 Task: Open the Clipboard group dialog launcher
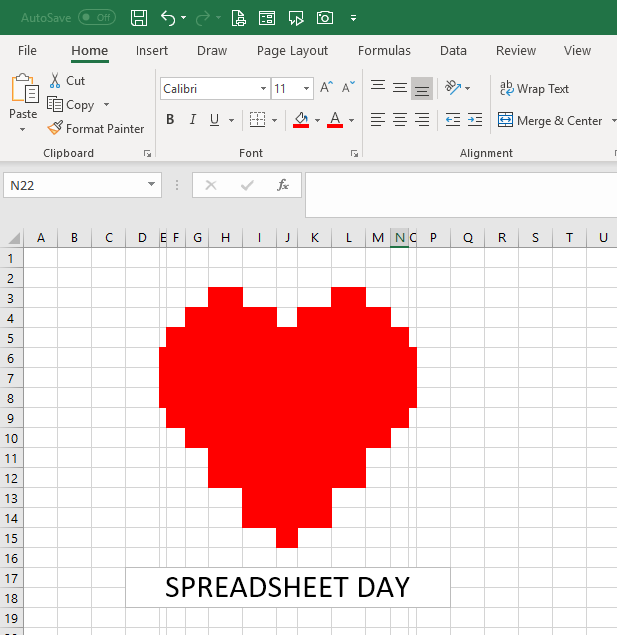[147, 153]
